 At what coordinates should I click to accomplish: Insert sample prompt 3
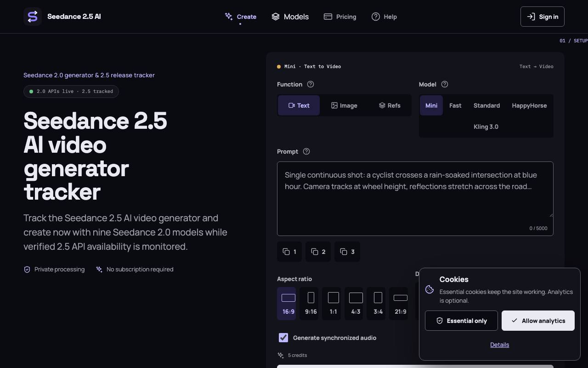click(347, 252)
